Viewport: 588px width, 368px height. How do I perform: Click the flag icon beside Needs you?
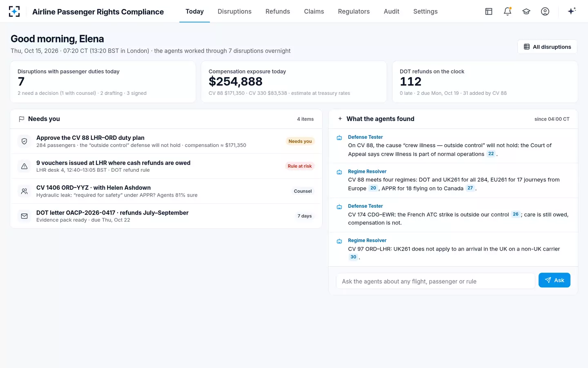tap(22, 119)
